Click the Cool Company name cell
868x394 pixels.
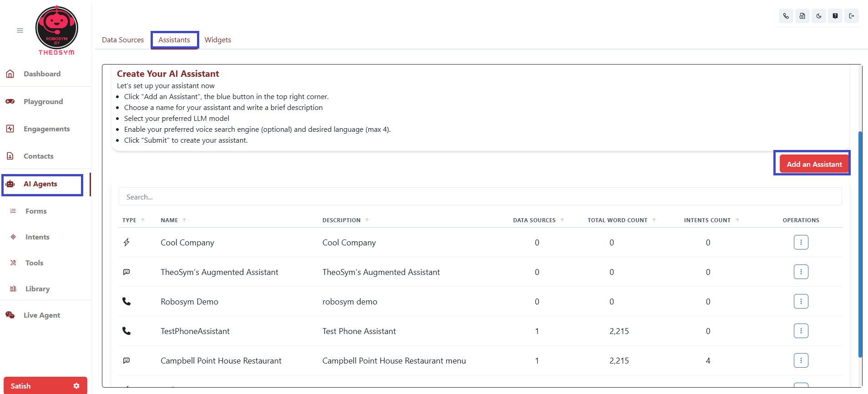coord(187,243)
